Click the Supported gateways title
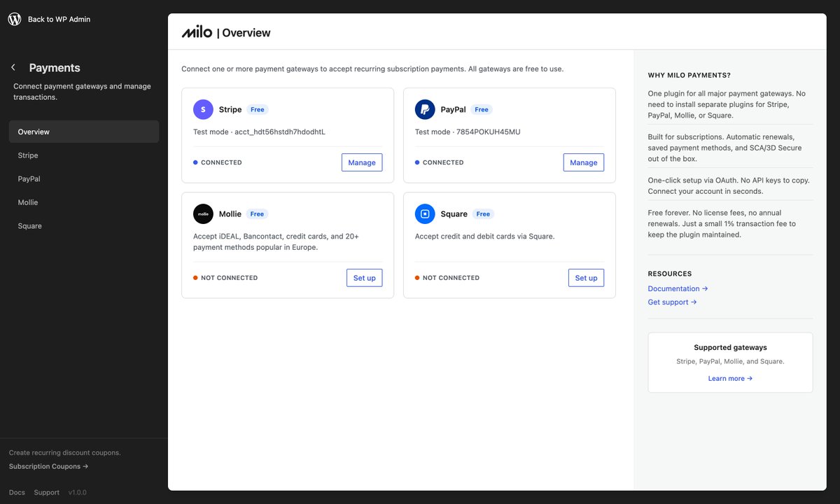Viewport: 840px width, 504px height. pyautogui.click(x=730, y=348)
